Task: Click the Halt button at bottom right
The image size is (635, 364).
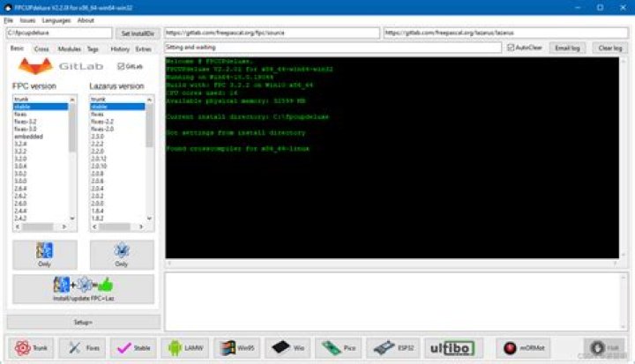Action: click(x=604, y=348)
